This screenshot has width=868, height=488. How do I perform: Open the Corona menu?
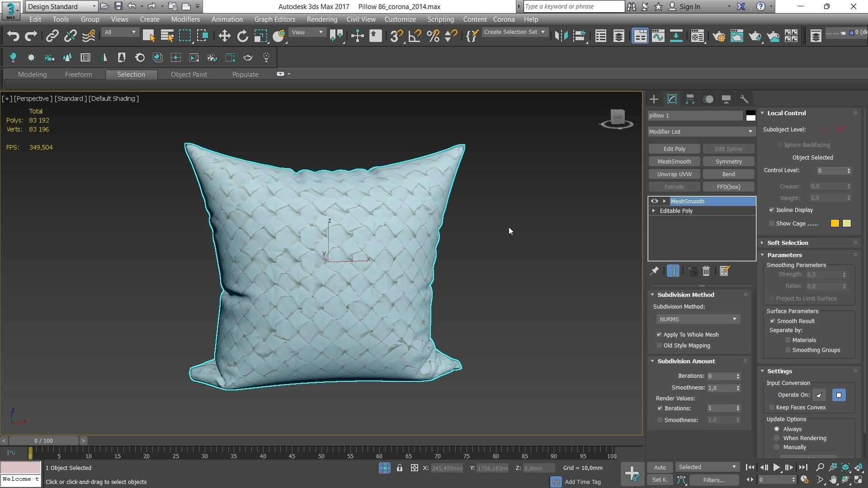[504, 19]
